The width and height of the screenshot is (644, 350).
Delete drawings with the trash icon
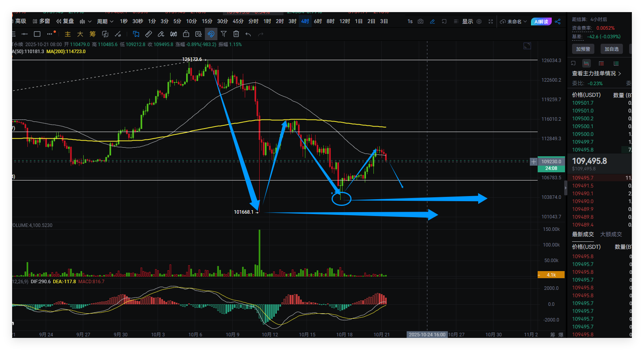(236, 34)
